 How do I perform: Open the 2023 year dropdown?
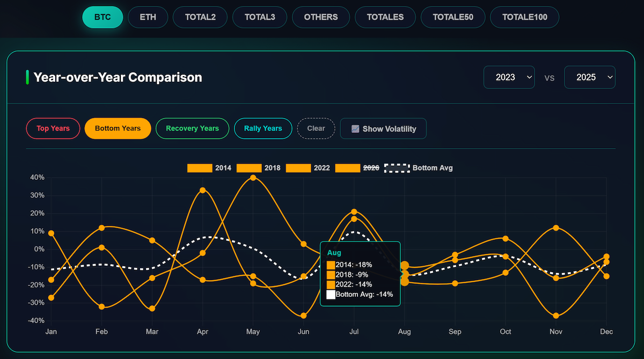click(509, 77)
